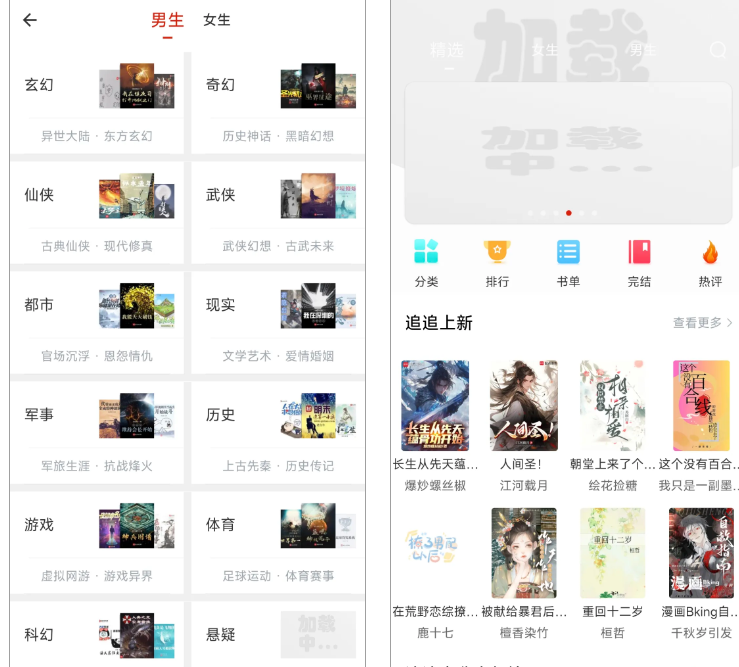739x667 pixels.
Task: Open the search magnifier icon
Action: tap(718, 49)
